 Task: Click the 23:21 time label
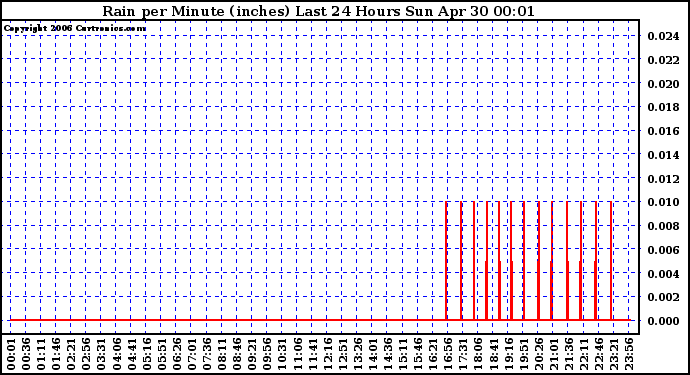[614, 354]
